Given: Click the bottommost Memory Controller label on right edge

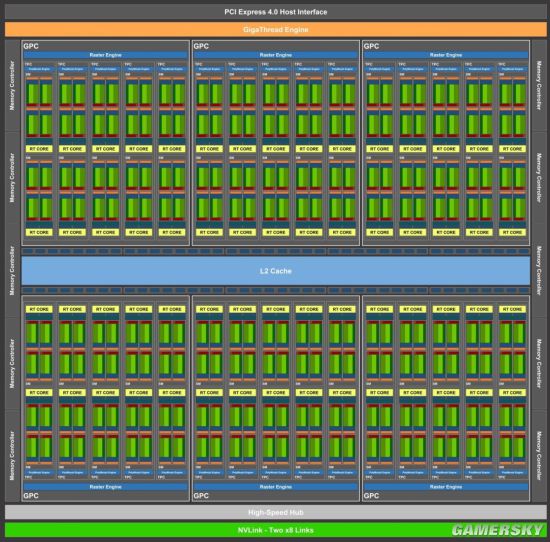Looking at the screenshot, I should pyautogui.click(x=539, y=456).
